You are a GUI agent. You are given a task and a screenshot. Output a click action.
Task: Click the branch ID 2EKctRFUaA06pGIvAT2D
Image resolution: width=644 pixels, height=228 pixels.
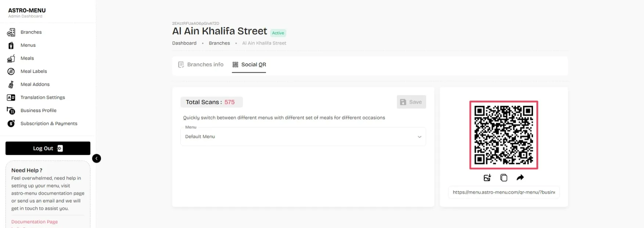(x=195, y=23)
